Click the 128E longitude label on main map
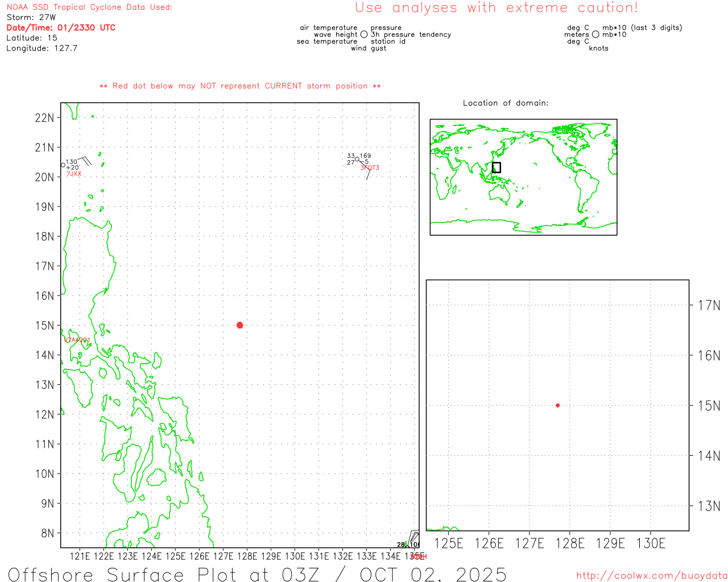728x582 pixels. [247, 556]
